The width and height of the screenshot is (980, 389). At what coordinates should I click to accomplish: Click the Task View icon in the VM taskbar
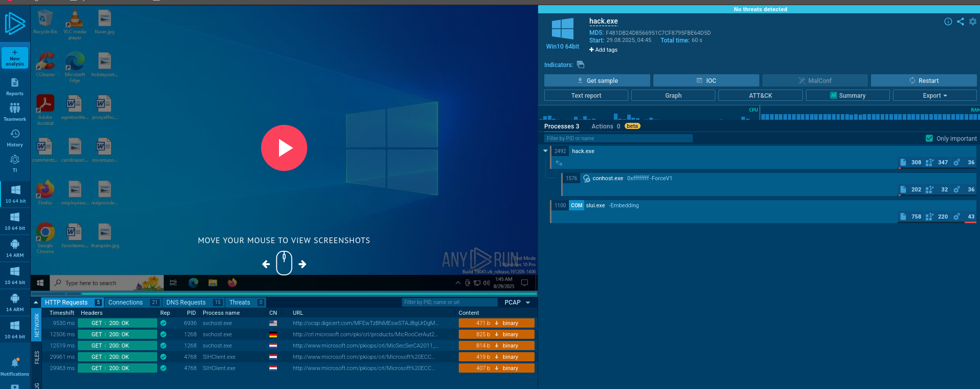(x=173, y=283)
